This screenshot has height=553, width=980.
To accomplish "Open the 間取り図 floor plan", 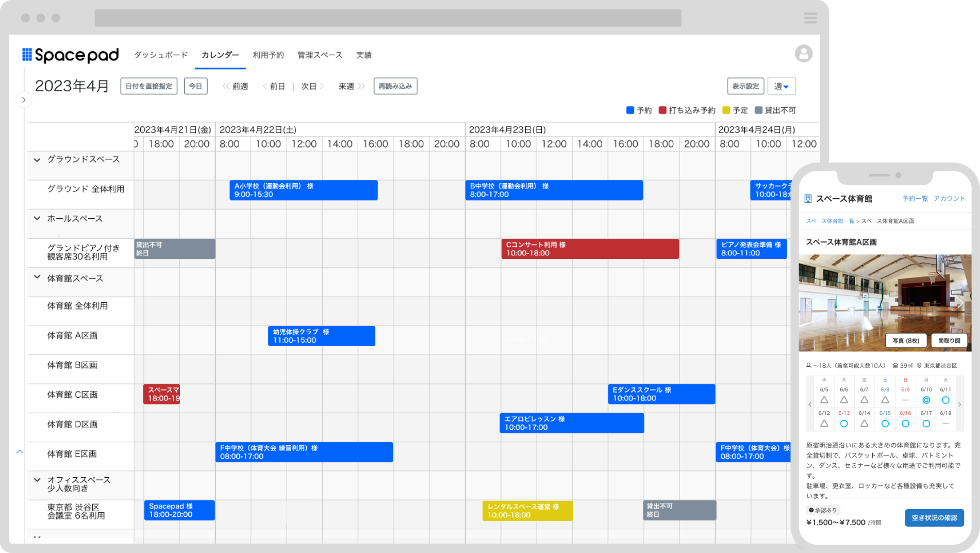I will click(x=949, y=340).
